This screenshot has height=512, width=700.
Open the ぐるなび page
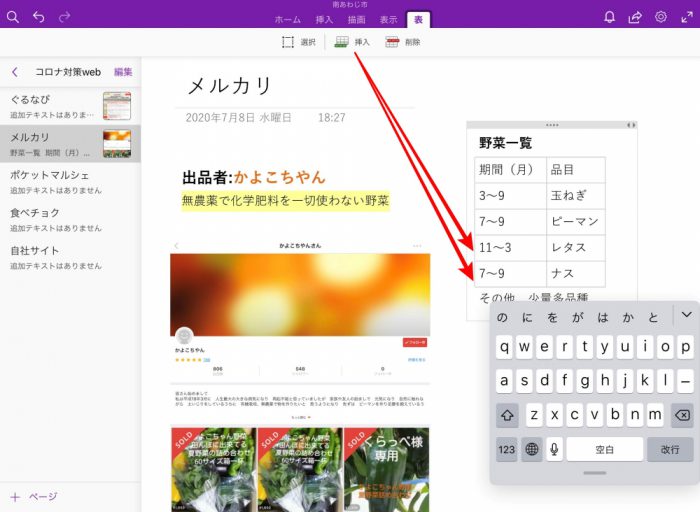coord(71,106)
